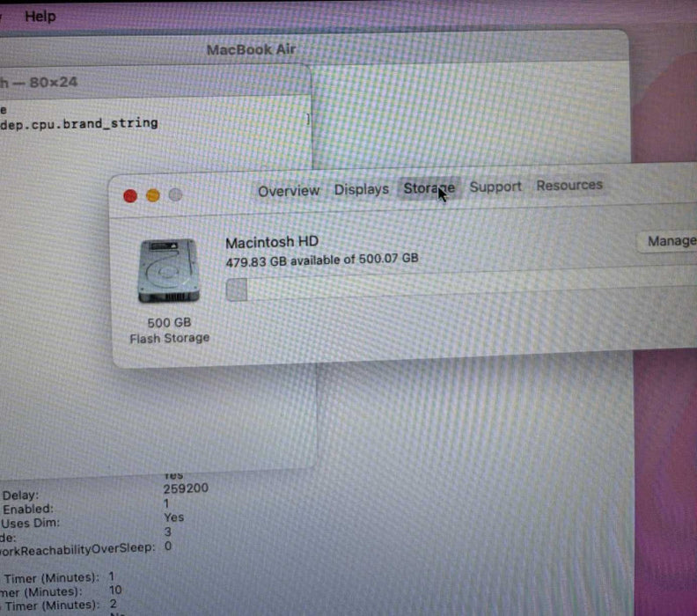Switch to the Overview tab
The height and width of the screenshot is (616, 697).
click(289, 191)
